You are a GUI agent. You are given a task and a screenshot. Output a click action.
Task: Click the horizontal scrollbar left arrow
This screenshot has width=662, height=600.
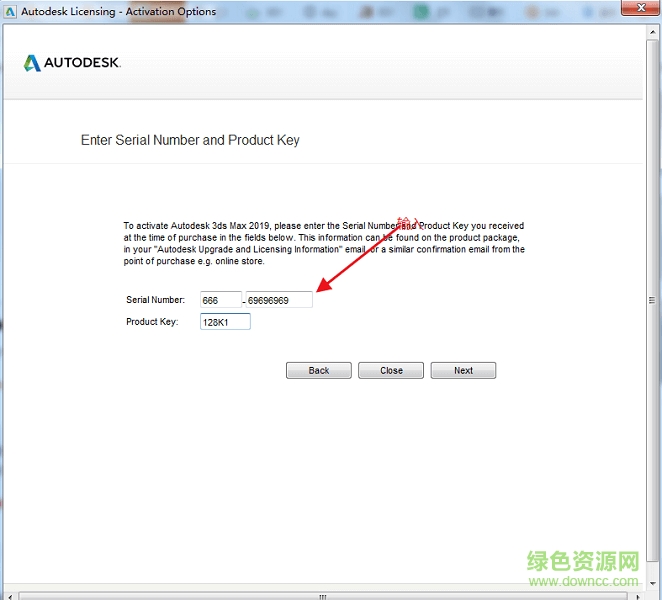(11, 596)
